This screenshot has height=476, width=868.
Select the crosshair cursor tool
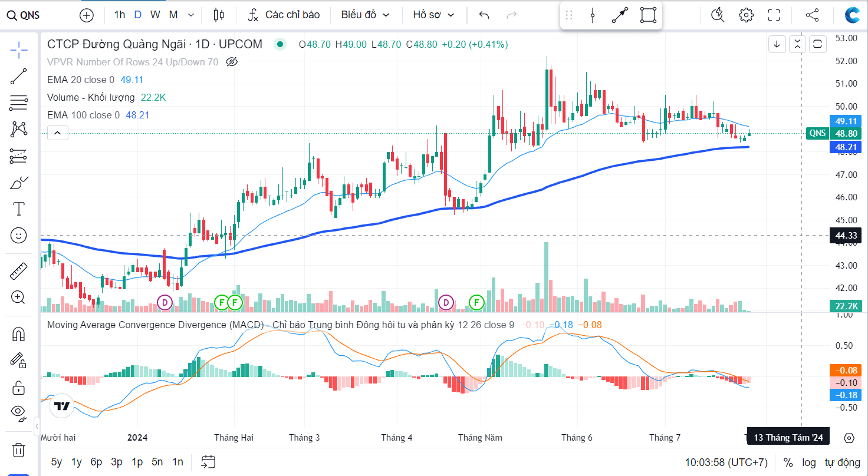tap(19, 50)
